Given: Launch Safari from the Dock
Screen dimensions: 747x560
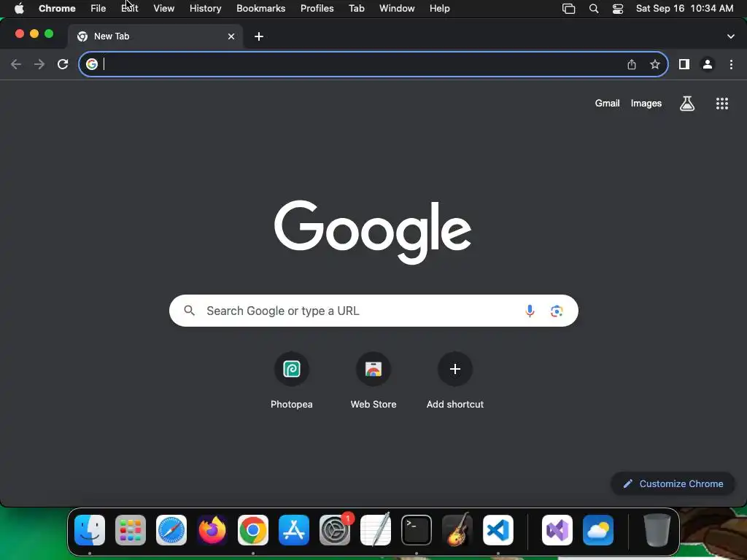Looking at the screenshot, I should tap(171, 530).
